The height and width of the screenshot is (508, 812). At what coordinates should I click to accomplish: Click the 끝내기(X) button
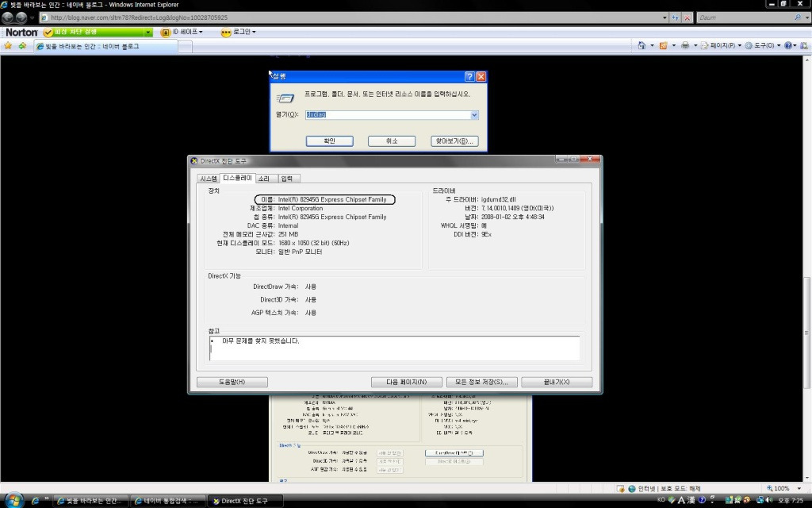click(557, 382)
